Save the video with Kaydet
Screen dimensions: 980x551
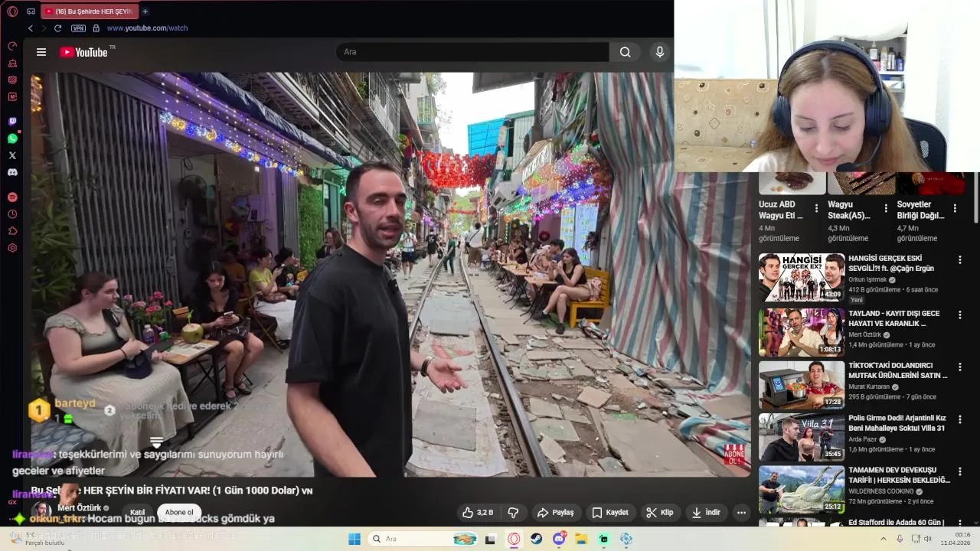pos(610,513)
